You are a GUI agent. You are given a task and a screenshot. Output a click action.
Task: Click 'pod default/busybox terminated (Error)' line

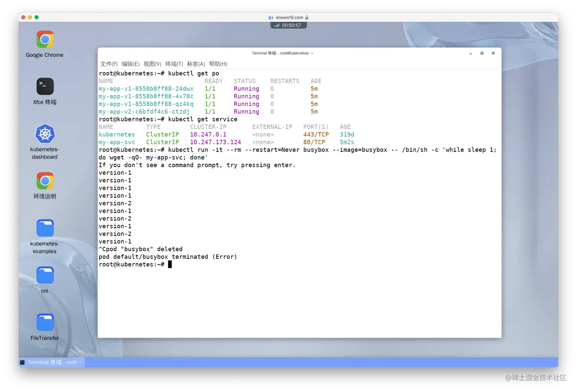coord(168,256)
